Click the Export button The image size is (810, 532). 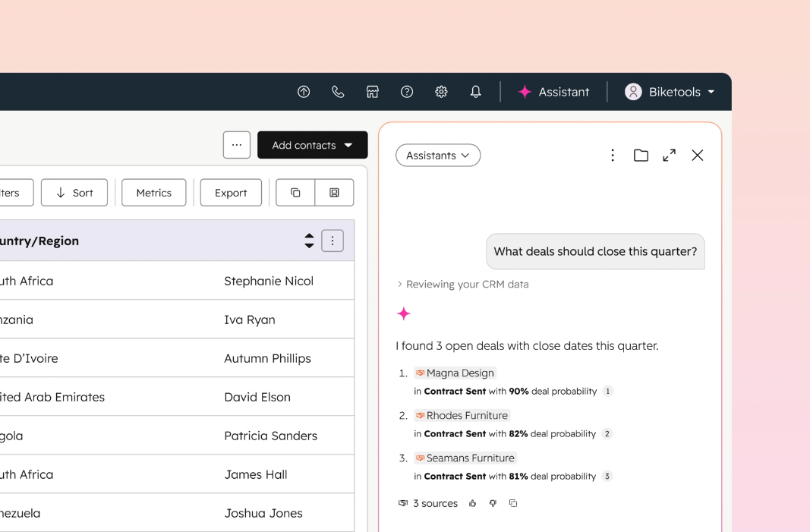point(231,193)
